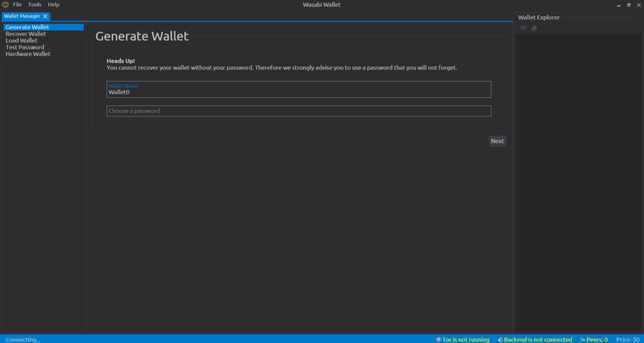Click the Generate Wallet page heading
644x343 pixels.
pyautogui.click(x=142, y=36)
